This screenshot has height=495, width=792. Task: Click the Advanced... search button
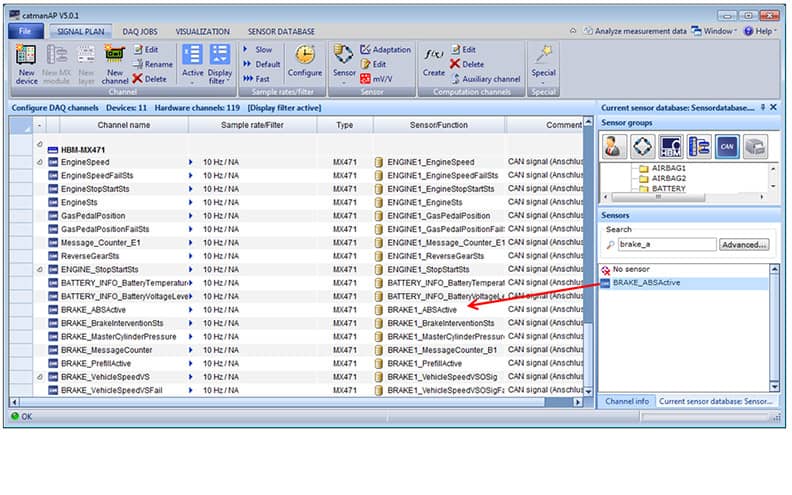[744, 244]
